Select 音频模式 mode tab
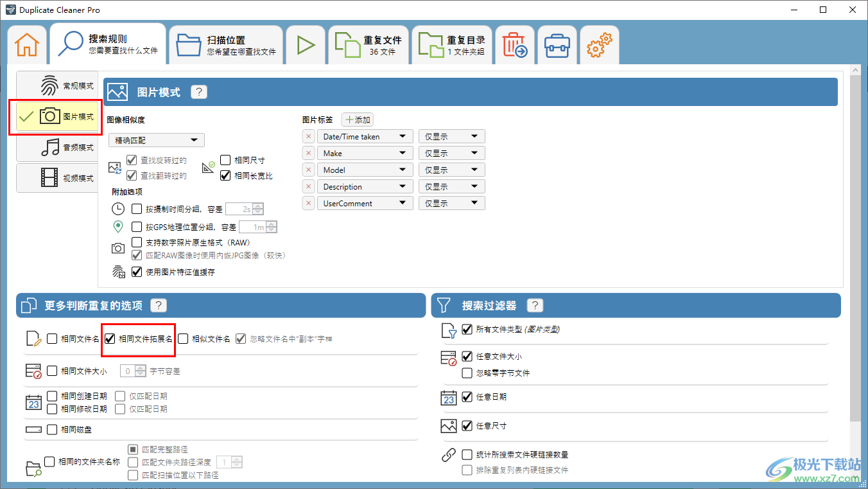 click(58, 148)
